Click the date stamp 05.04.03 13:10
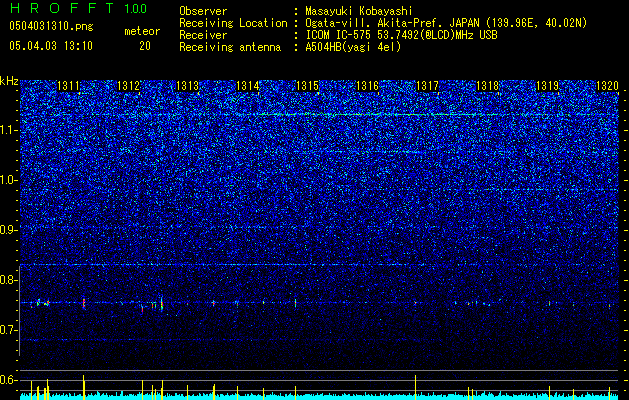The height and width of the screenshot is (400, 629). pos(51,46)
